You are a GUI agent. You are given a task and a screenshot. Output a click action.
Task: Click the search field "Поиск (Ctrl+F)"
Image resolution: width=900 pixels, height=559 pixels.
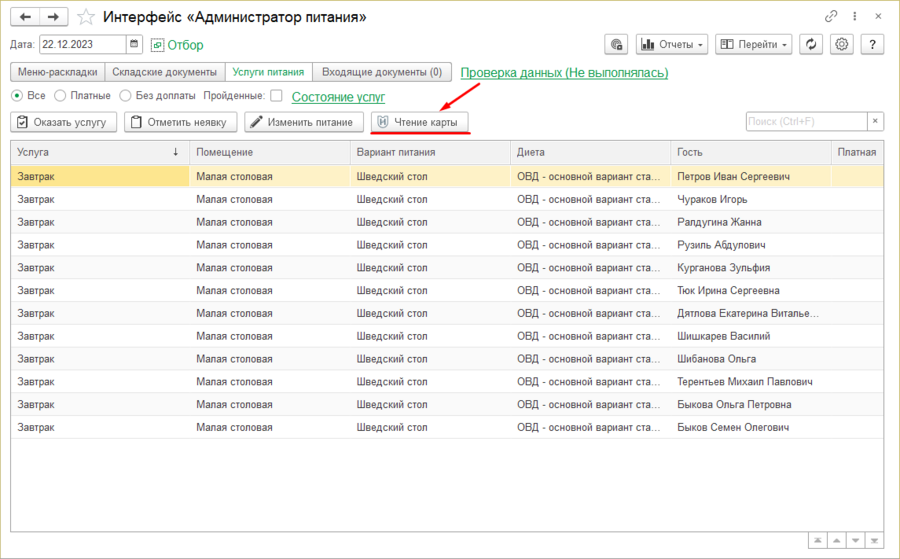tap(805, 121)
